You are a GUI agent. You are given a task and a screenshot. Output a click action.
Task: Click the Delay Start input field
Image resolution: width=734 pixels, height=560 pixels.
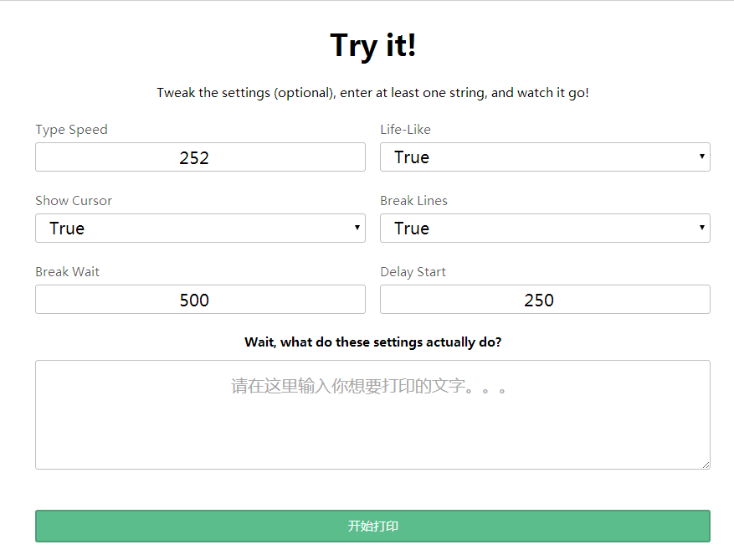(x=545, y=300)
